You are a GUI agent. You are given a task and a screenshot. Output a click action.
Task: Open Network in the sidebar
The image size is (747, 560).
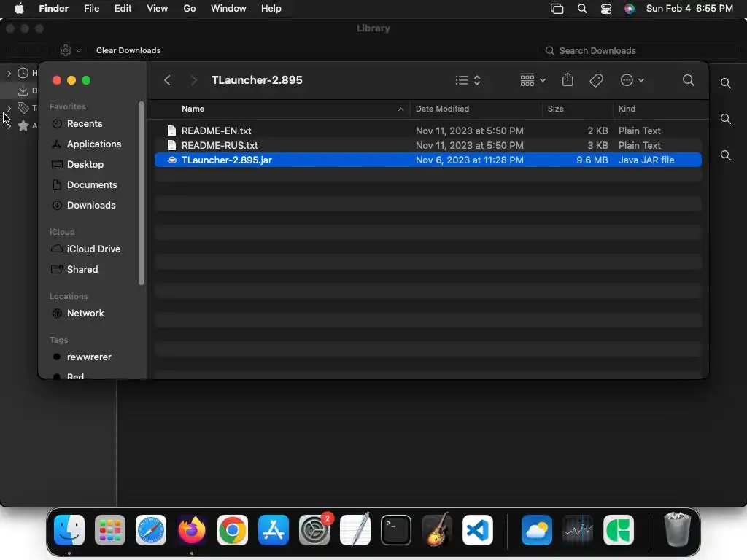85,314
